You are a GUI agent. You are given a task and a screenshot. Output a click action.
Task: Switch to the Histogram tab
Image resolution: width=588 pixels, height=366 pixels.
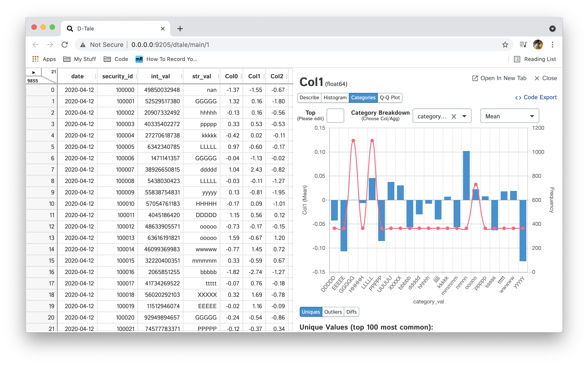335,98
